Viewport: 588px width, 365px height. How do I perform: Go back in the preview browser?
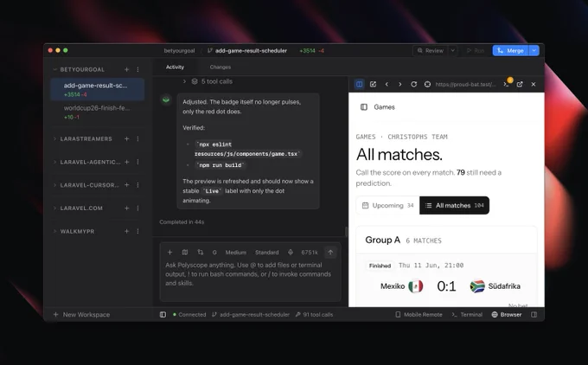coord(387,85)
